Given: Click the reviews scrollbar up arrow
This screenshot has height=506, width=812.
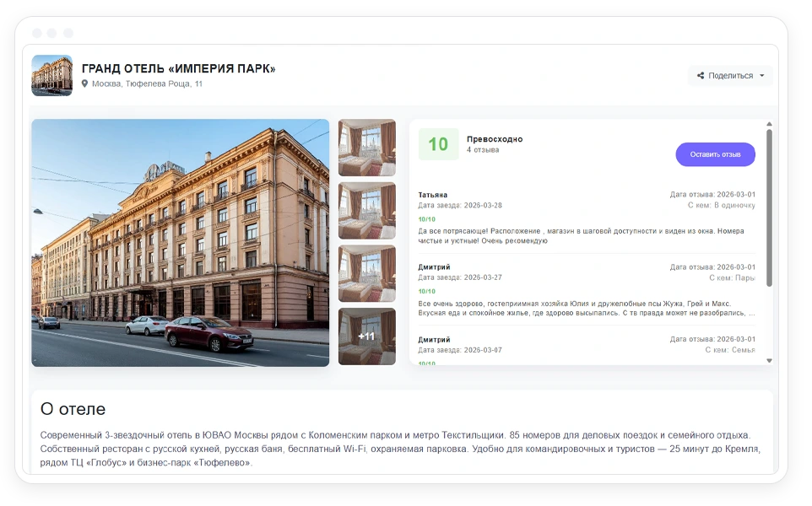Looking at the screenshot, I should click(x=769, y=124).
